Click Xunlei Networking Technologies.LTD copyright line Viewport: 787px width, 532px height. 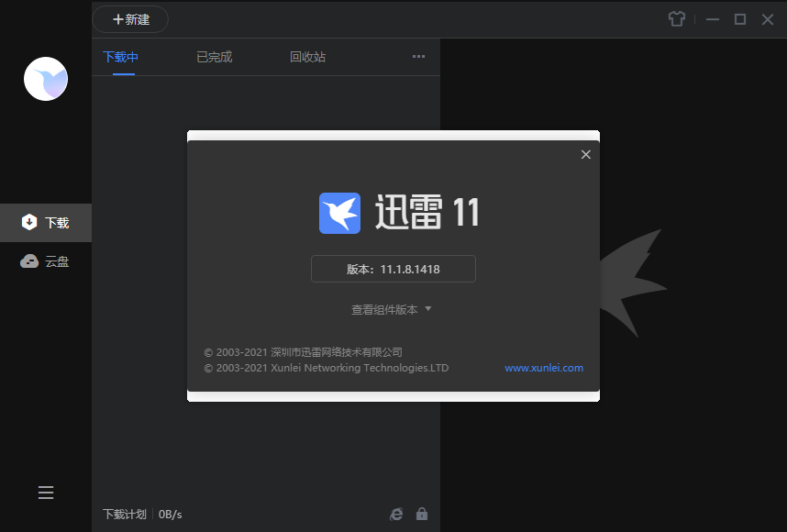pos(327,368)
